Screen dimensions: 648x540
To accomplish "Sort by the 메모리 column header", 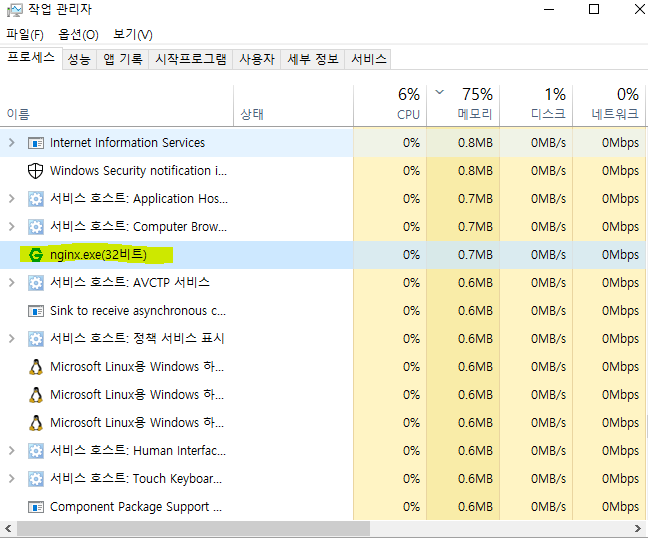I will click(x=463, y=106).
